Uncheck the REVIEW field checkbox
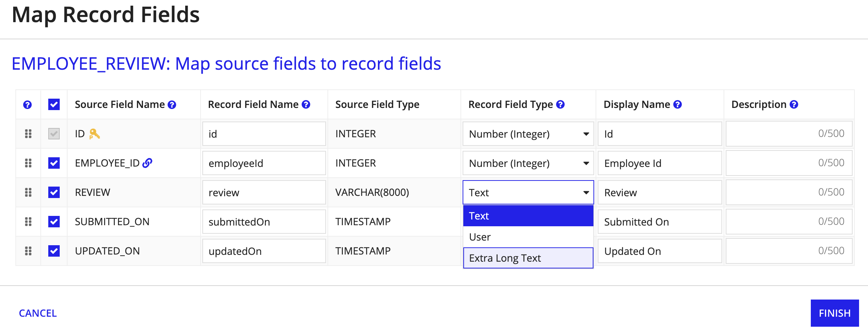 tap(54, 192)
